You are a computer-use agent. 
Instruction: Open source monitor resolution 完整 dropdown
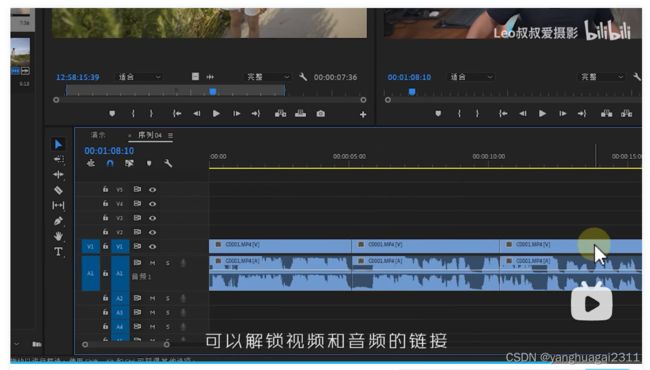pos(269,77)
